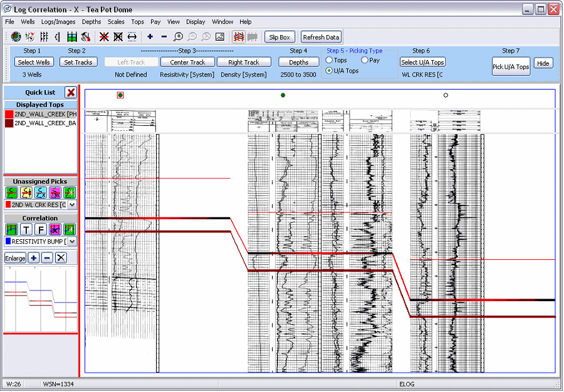Viewport: 564px width, 392px height.
Task: Click the correlation overview thumbnail
Action: pos(41,299)
